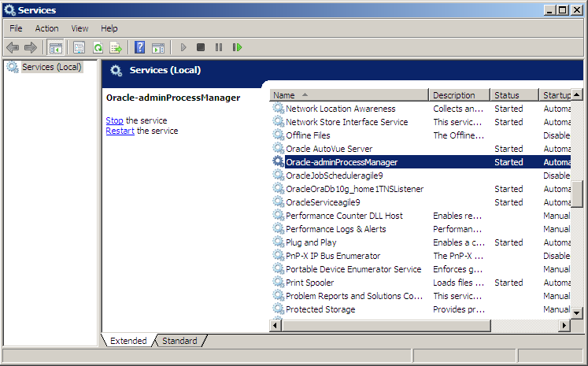Viewport: 588px width, 366px height.
Task: Open Properties from the toolbar
Action: [79, 48]
